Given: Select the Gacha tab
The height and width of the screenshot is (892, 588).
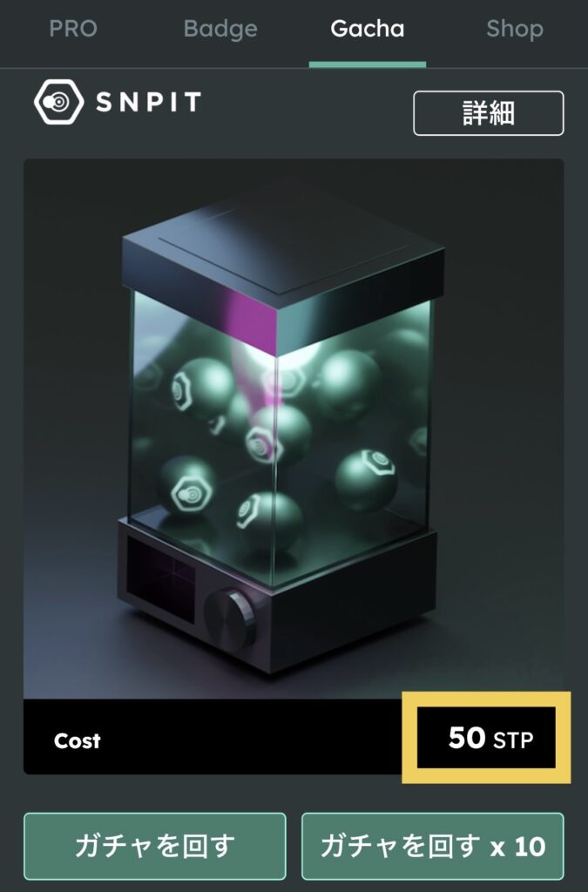Looking at the screenshot, I should [x=368, y=29].
